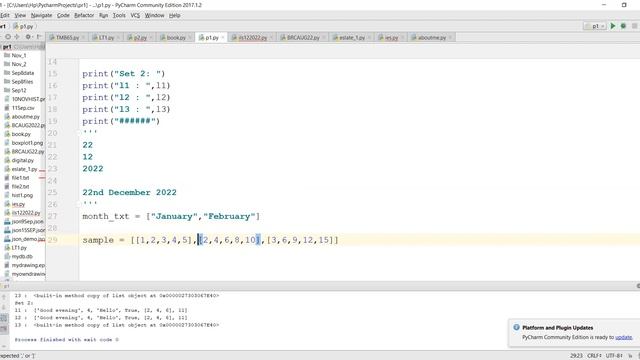Open the VCS menu

(x=135, y=15)
